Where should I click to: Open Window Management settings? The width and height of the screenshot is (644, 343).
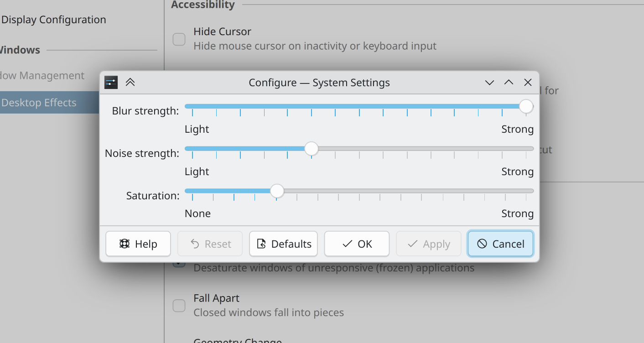tap(42, 75)
